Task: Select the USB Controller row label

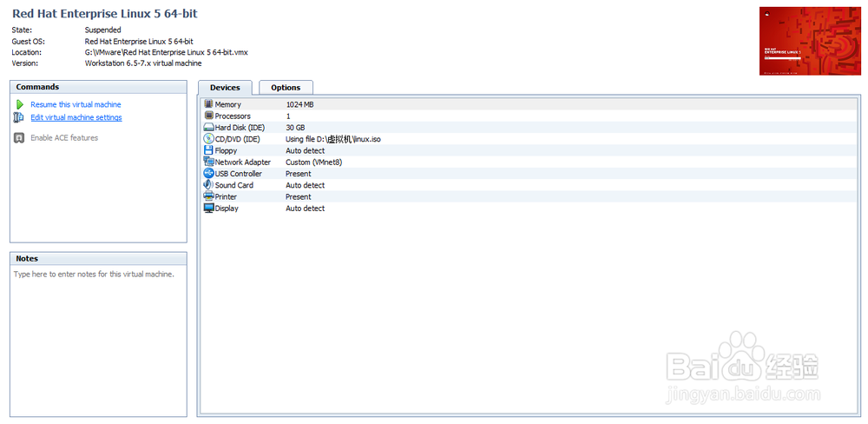Action: point(239,174)
